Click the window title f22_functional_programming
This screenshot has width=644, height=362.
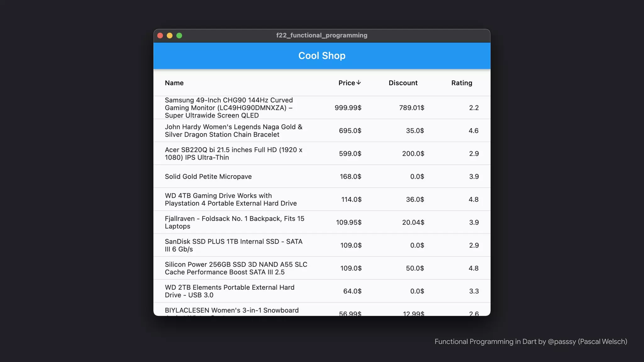tap(322, 35)
